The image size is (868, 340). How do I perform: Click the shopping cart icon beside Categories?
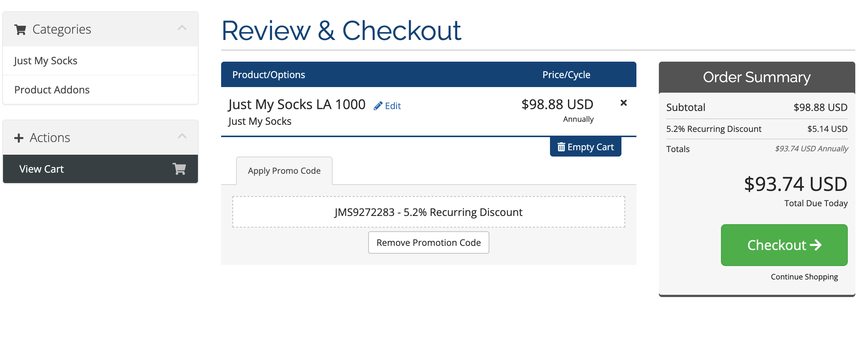(x=20, y=30)
